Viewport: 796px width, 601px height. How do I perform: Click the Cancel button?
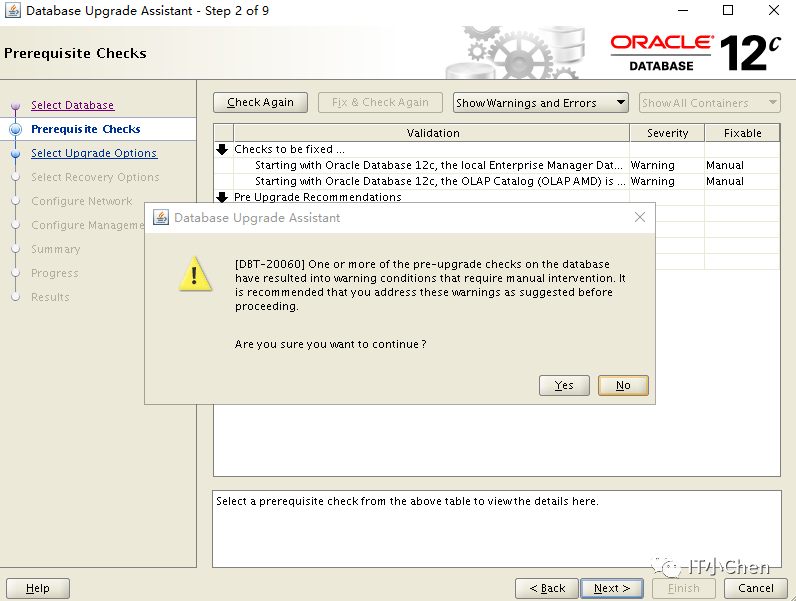pyautogui.click(x=755, y=588)
